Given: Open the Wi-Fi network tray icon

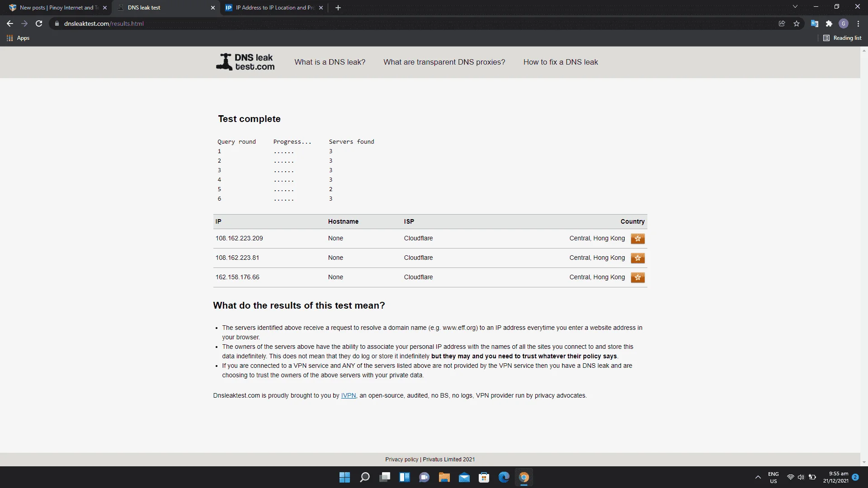Looking at the screenshot, I should [791, 478].
